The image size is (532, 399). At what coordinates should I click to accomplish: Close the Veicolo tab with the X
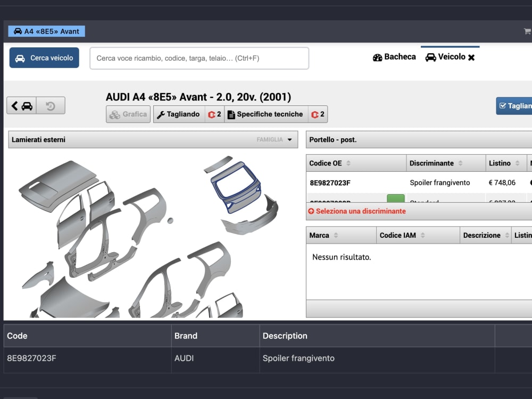[x=471, y=57]
